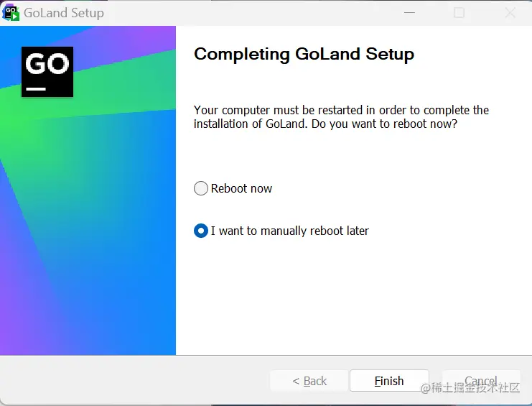The width and height of the screenshot is (532, 406).
Task: Click the disabled Back button
Action: (x=309, y=381)
